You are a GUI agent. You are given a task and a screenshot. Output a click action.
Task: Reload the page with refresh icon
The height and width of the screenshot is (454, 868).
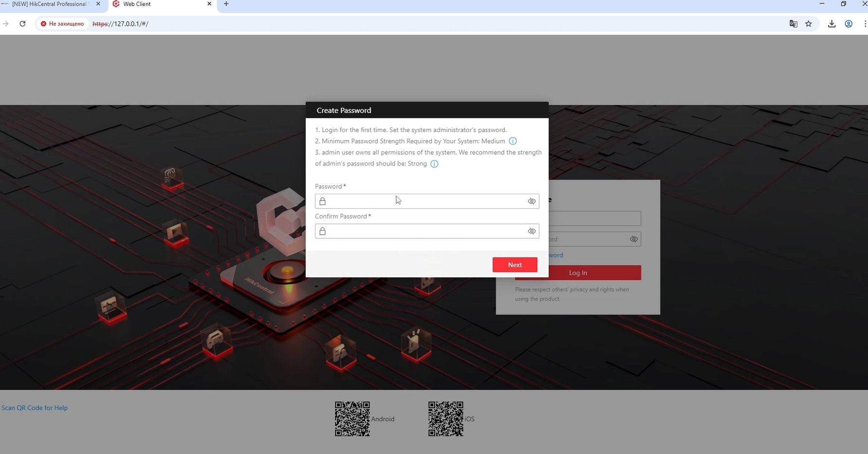(22, 24)
